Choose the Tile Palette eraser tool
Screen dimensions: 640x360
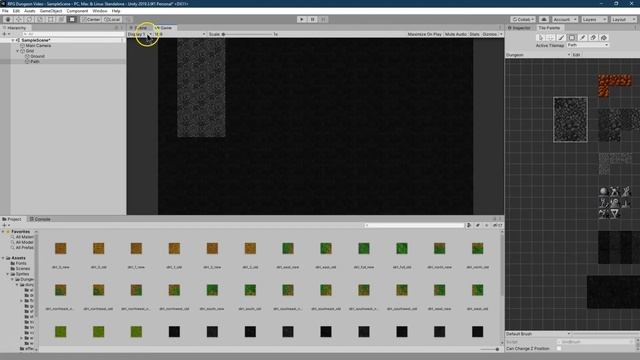(x=593, y=38)
